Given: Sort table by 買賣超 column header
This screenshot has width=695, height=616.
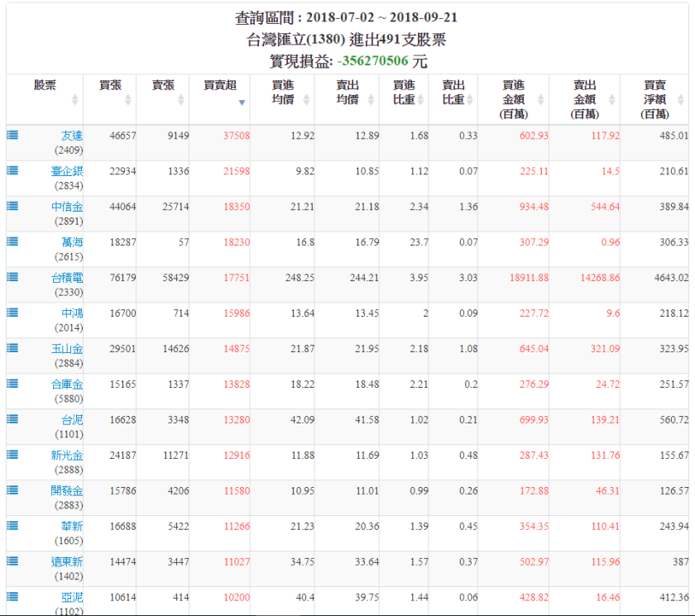Looking at the screenshot, I should point(220,92).
